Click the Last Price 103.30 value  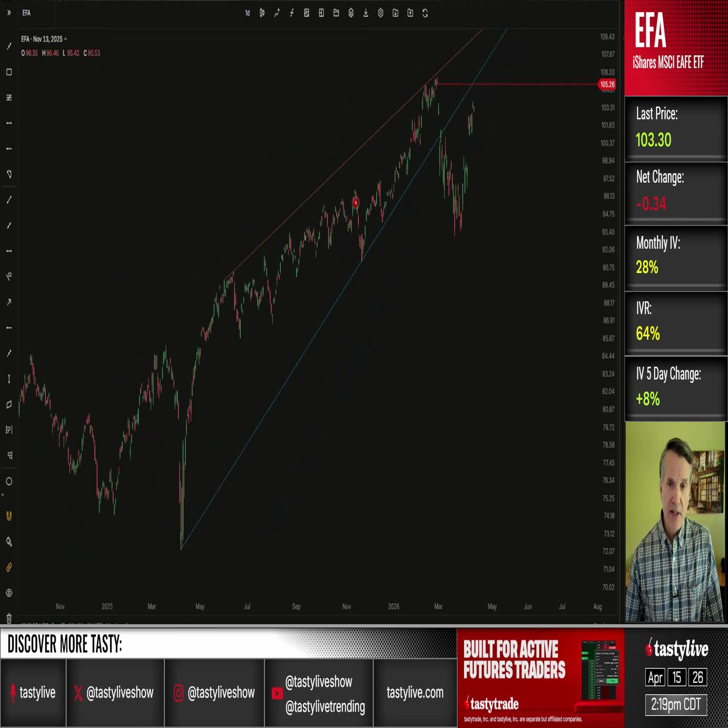point(654,140)
